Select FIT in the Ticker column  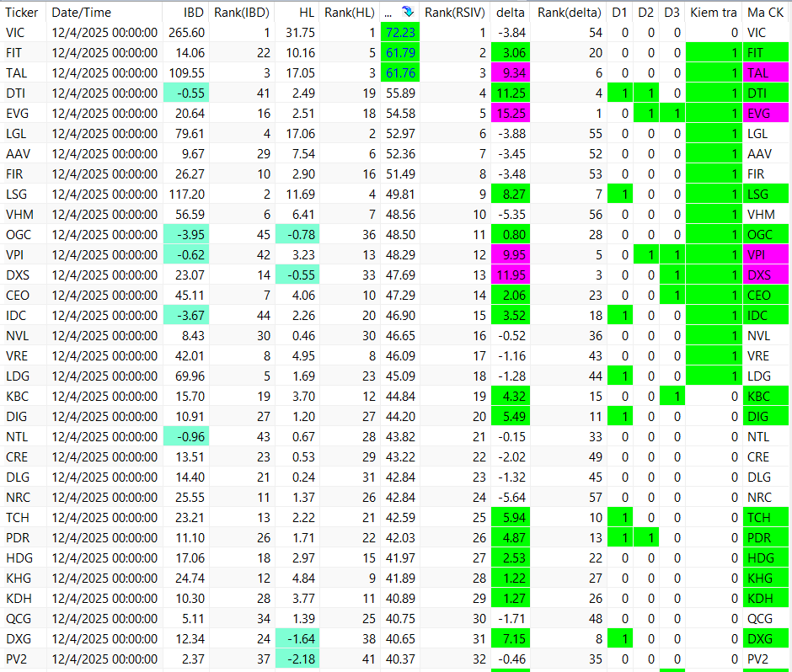[13, 53]
